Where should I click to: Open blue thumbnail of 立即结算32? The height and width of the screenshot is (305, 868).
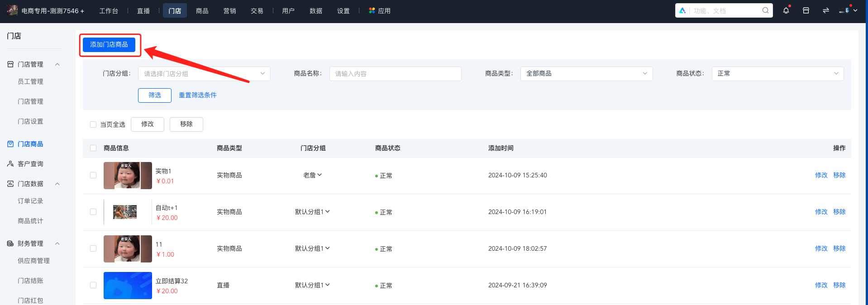[x=128, y=286]
